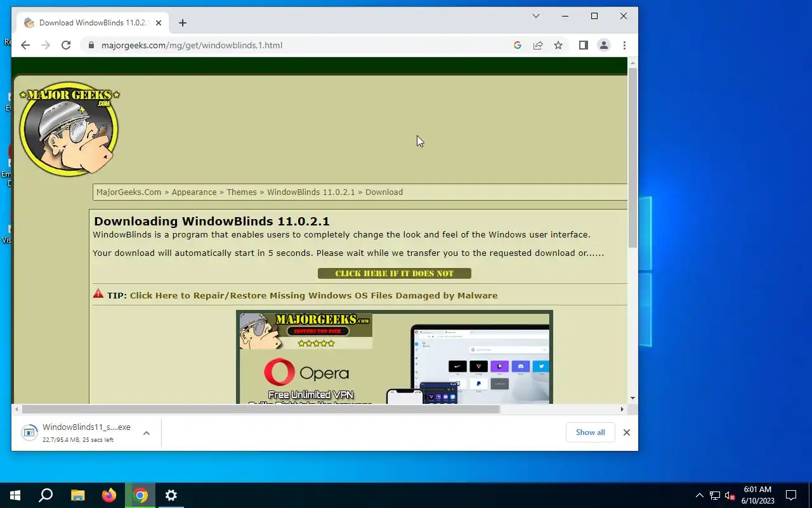View site information lock icon

91,45
